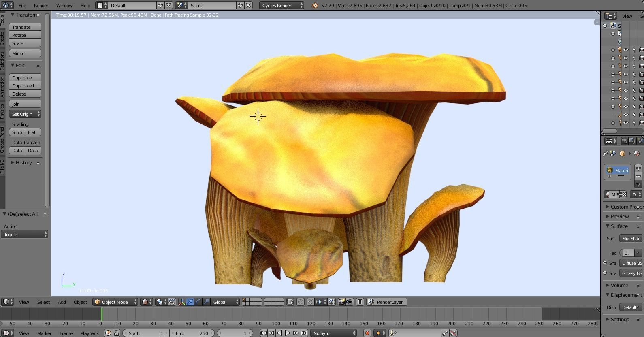
Task: Open the Marker menu in timeline
Action: tap(44, 333)
